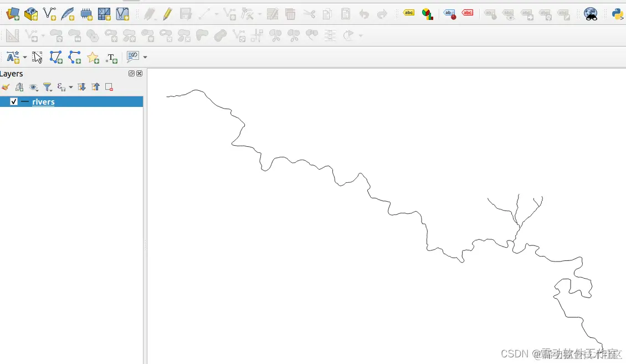Open the Filter by Expression dropdown arrow
This screenshot has height=364, width=626.
[x=71, y=87]
